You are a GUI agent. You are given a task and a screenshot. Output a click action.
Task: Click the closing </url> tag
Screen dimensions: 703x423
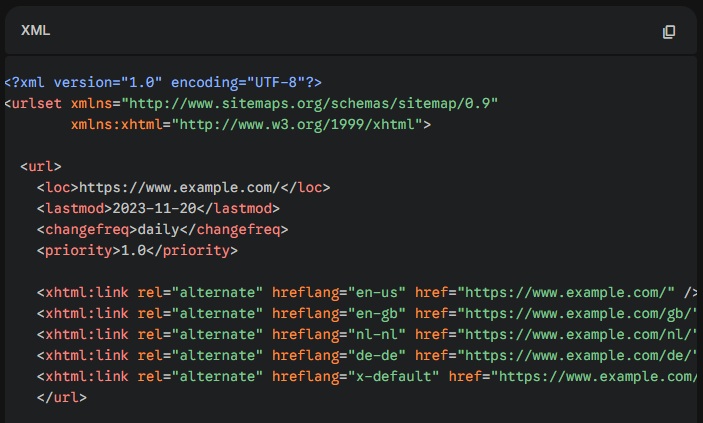62,398
